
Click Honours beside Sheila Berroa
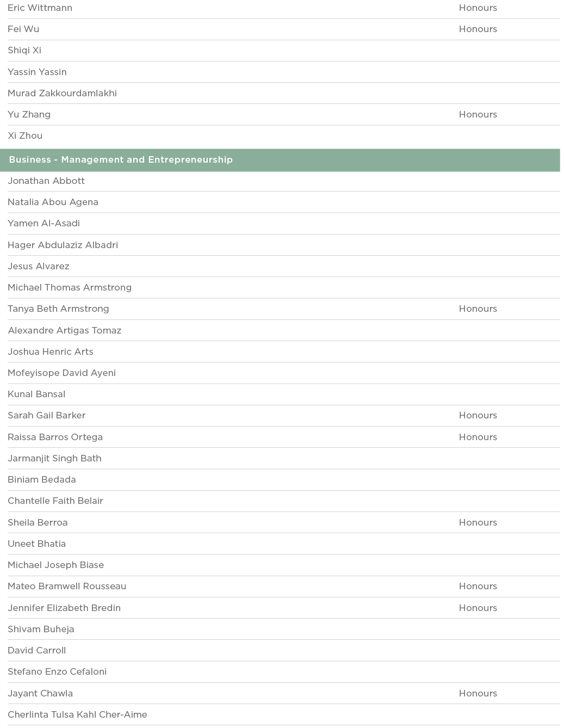click(x=478, y=523)
